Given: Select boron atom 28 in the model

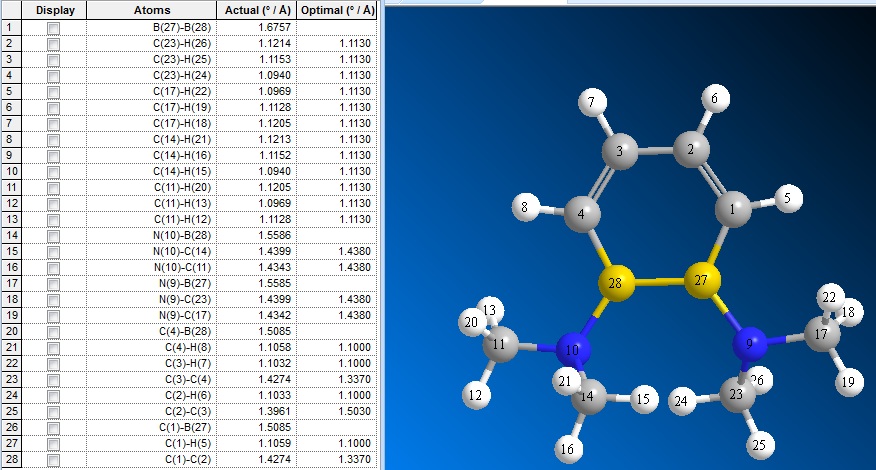Looking at the screenshot, I should tap(616, 283).
